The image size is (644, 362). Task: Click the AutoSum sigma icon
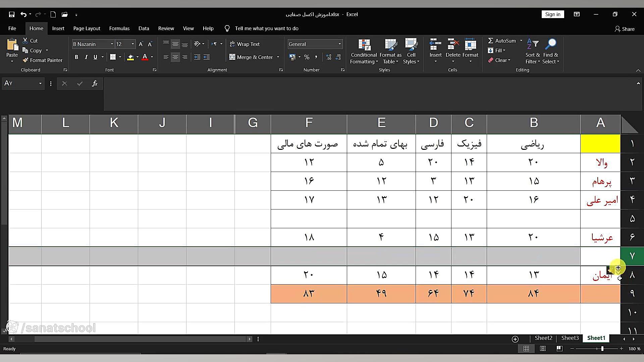tap(490, 41)
